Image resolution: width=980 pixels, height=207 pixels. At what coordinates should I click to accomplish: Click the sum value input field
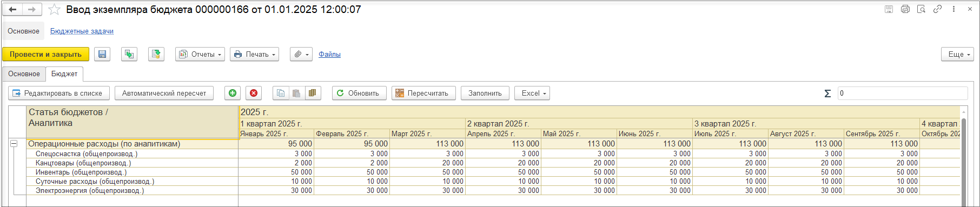pyautogui.click(x=903, y=93)
